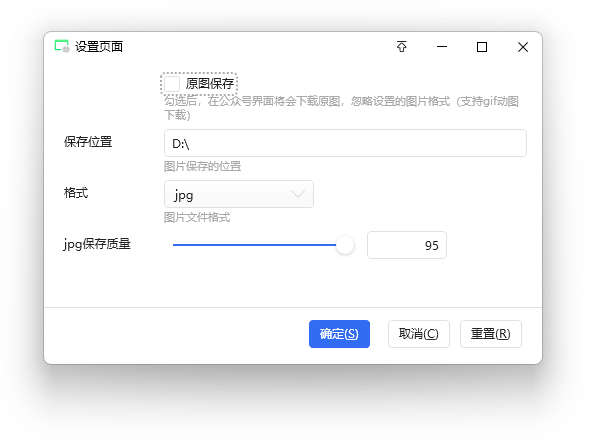Close the 设置页面 dialog
Screen dimensions: 591x447
pyautogui.click(x=523, y=47)
